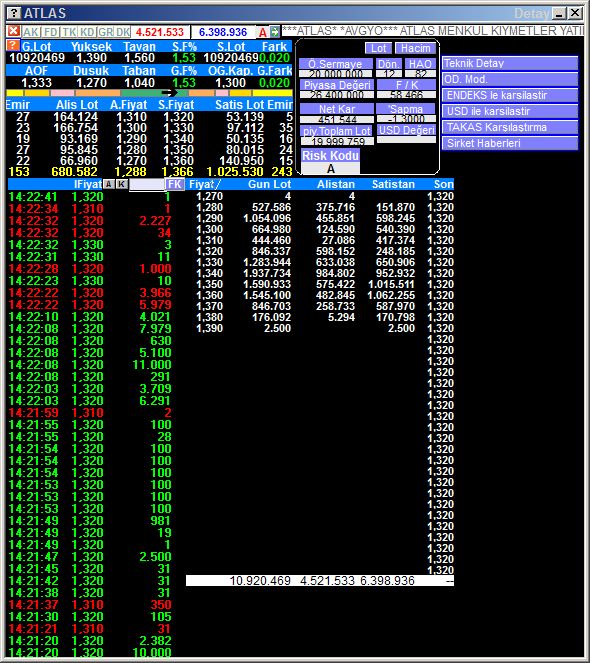Open Sirket Haberleri
The height and width of the screenshot is (663, 590).
[510, 143]
